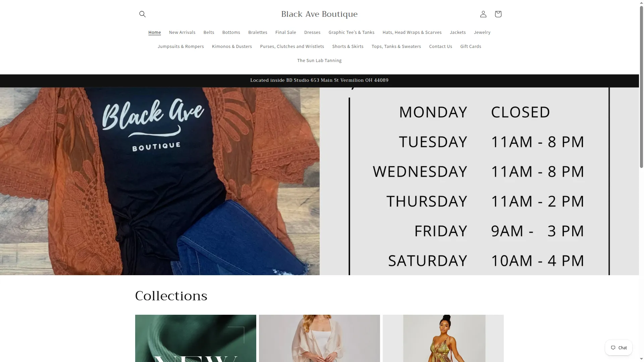The image size is (644, 362).
Task: Open the Dresses category
Action: (312, 32)
